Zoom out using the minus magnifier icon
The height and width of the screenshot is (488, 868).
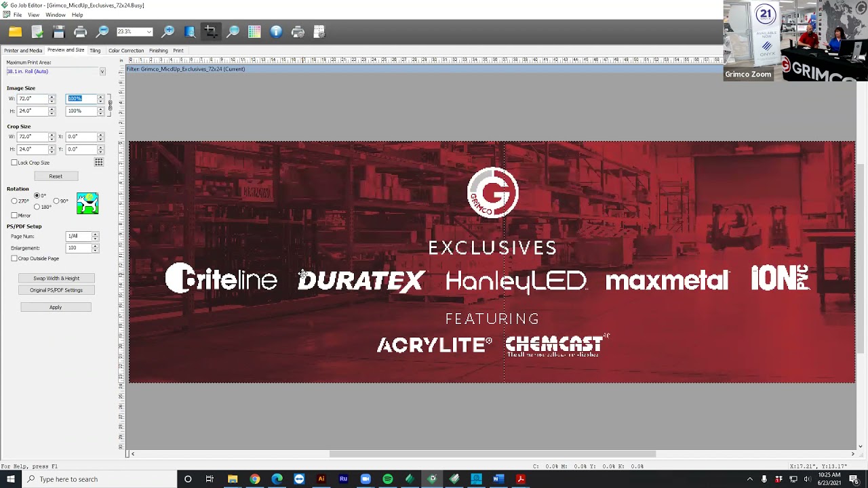point(102,32)
